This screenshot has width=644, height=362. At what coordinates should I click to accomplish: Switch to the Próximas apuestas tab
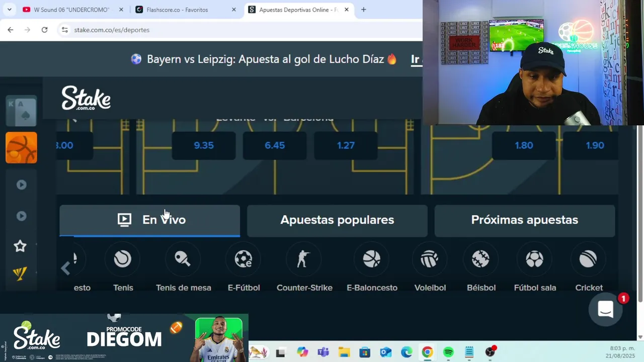[x=525, y=220]
